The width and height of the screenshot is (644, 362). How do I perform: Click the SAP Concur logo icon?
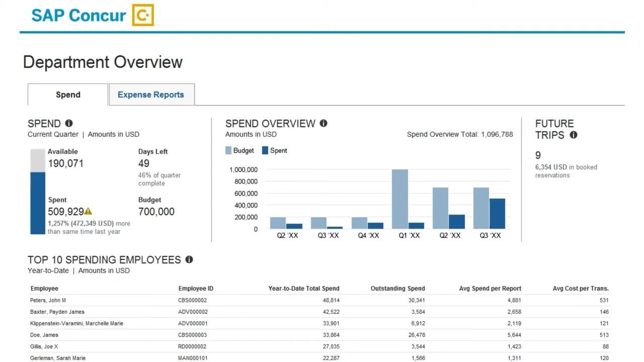[x=143, y=15]
